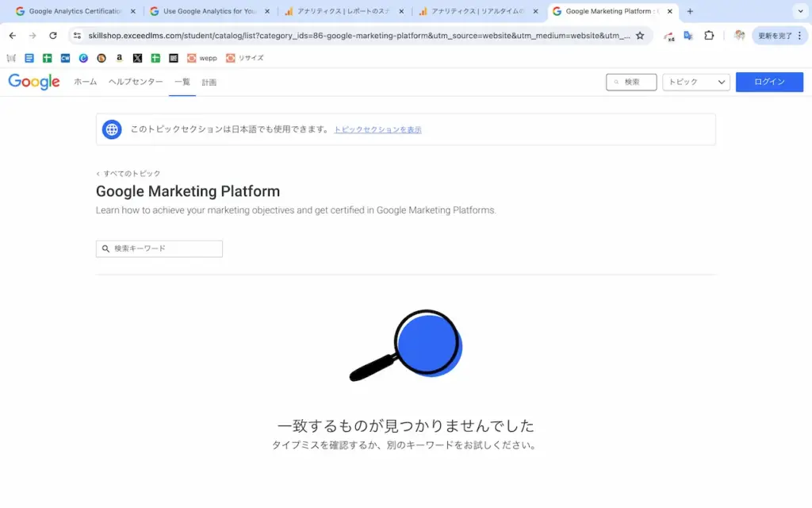Go back to the previous page
Image resolution: width=812 pixels, height=508 pixels.
(x=13, y=36)
